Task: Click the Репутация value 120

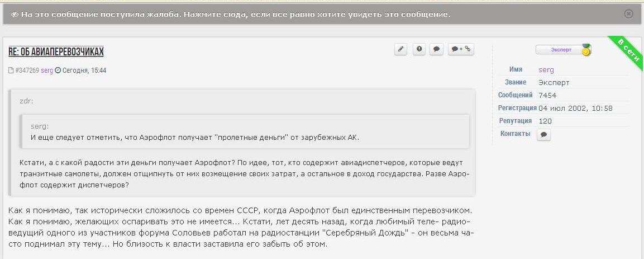Action: [545, 121]
